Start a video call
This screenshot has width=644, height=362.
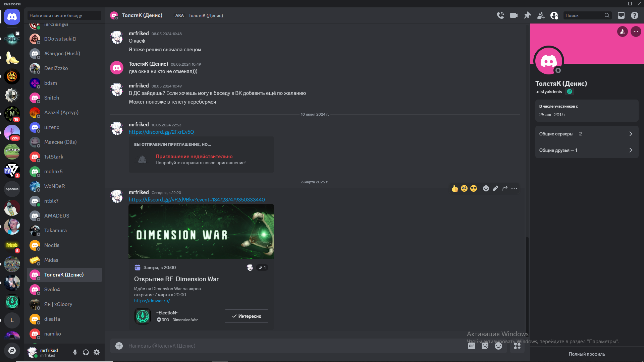point(514,15)
